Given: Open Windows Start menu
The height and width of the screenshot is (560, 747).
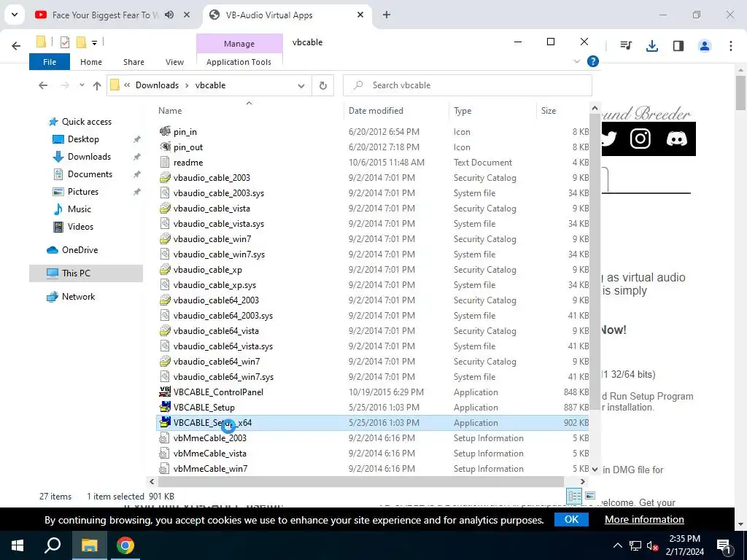Looking at the screenshot, I should pyautogui.click(x=18, y=545).
